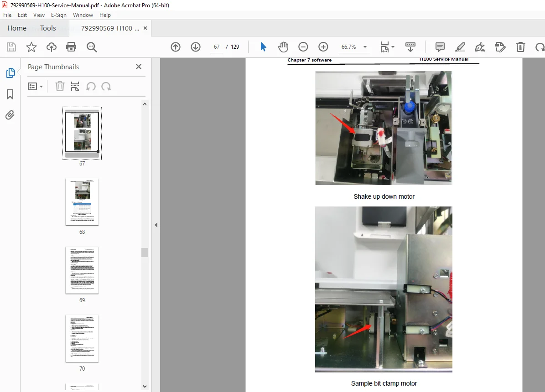Delete selected pages in thumbnails panel

tap(60, 86)
